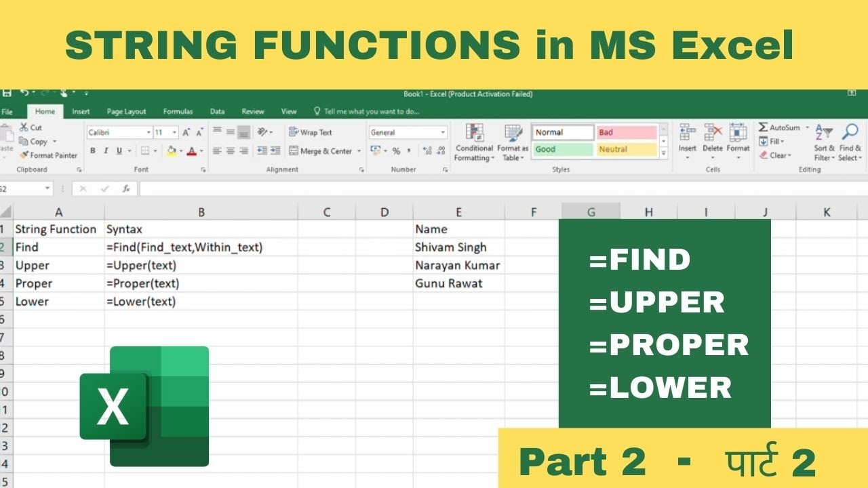
Task: Click the Format Painter brush
Action: [24, 155]
